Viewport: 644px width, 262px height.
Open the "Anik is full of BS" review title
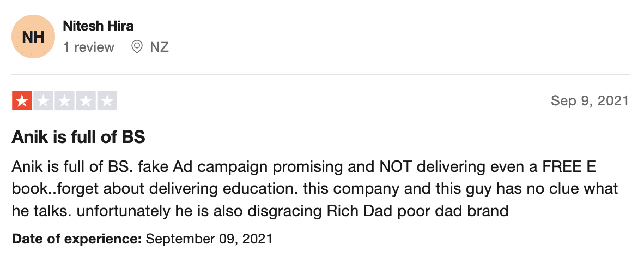pyautogui.click(x=78, y=137)
